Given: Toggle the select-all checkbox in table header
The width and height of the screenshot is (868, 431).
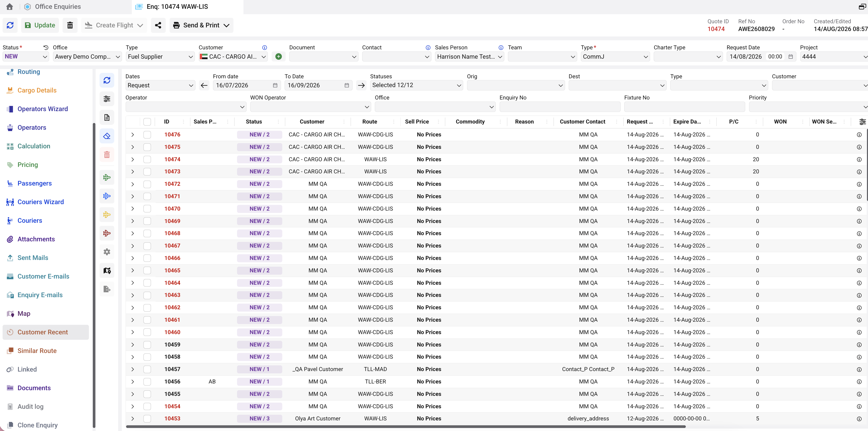Looking at the screenshot, I should [x=147, y=121].
